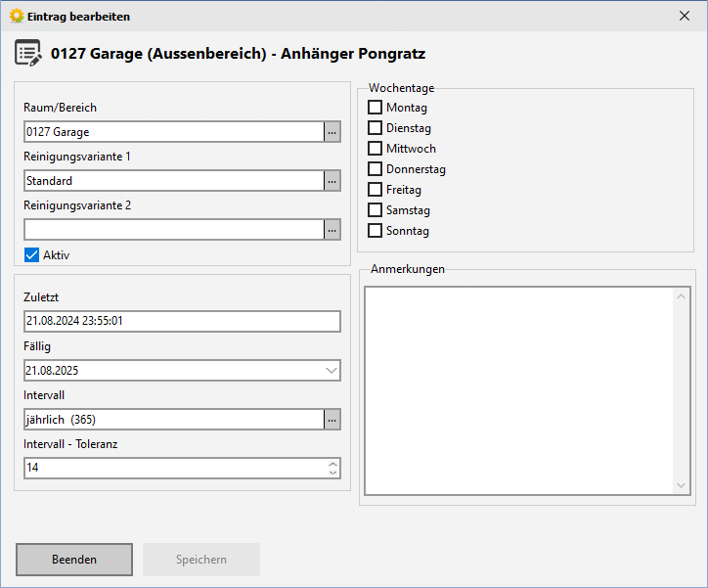Increase Intervall - Toleranz with up arrow
The image size is (708, 588).
coord(333,464)
